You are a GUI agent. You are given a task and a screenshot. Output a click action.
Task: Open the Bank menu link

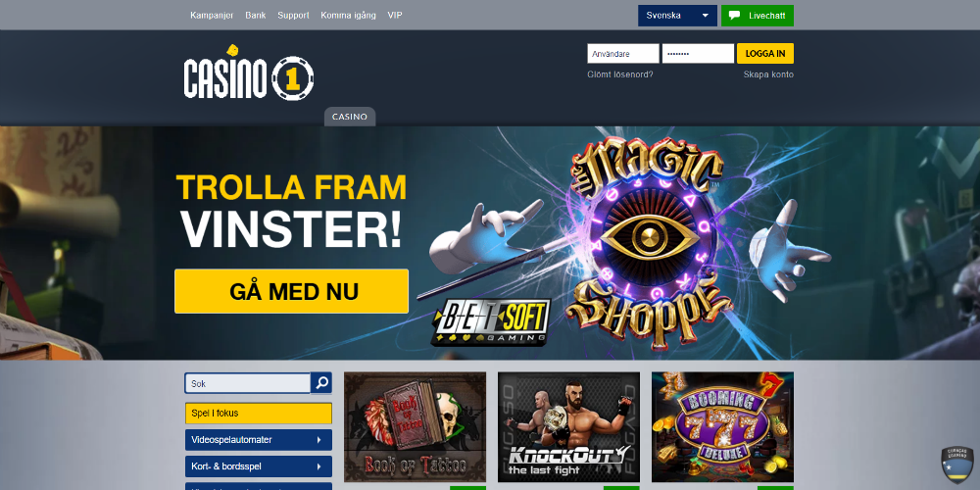256,15
